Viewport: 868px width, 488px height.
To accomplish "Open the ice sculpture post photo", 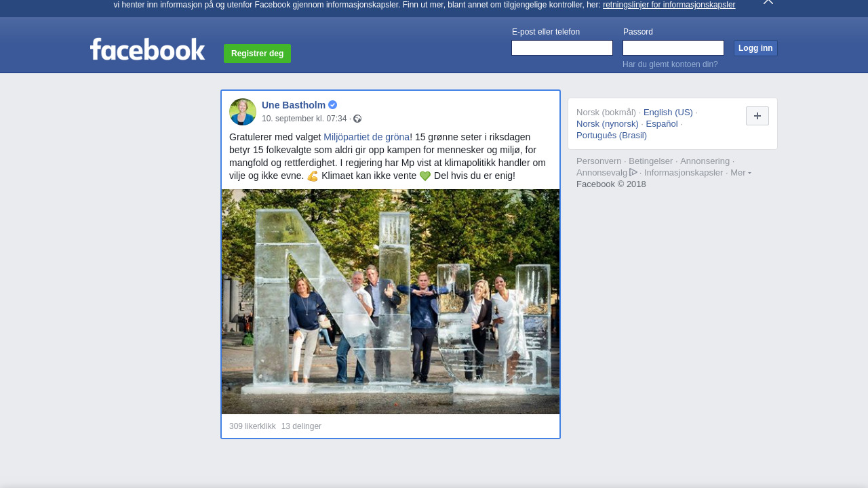I will pyautogui.click(x=391, y=302).
